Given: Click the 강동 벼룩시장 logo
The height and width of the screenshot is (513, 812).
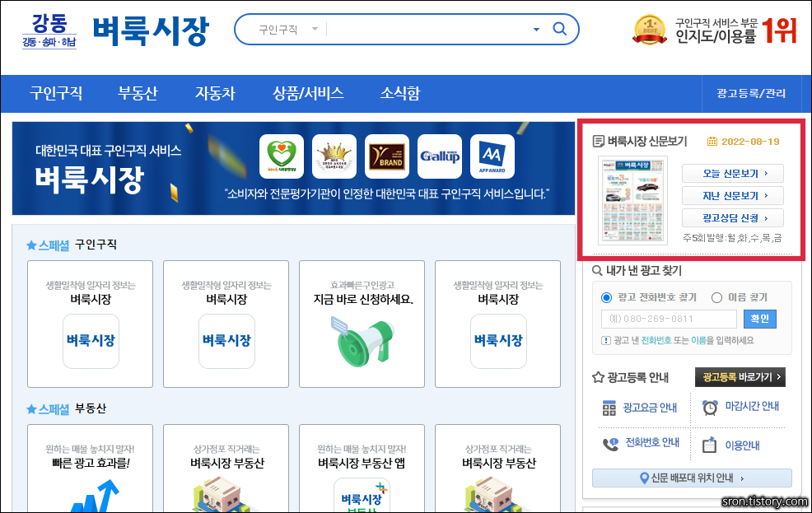Looking at the screenshot, I should point(115,31).
